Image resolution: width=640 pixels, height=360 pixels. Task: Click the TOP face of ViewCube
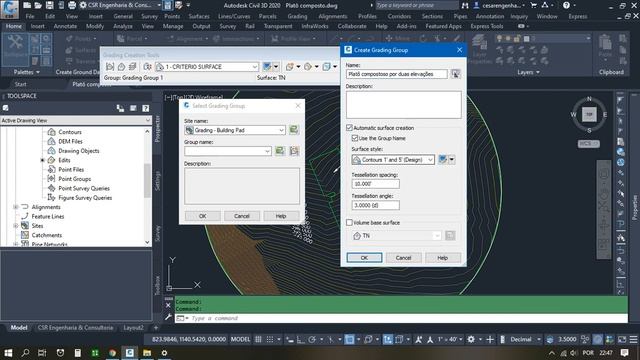point(589,115)
